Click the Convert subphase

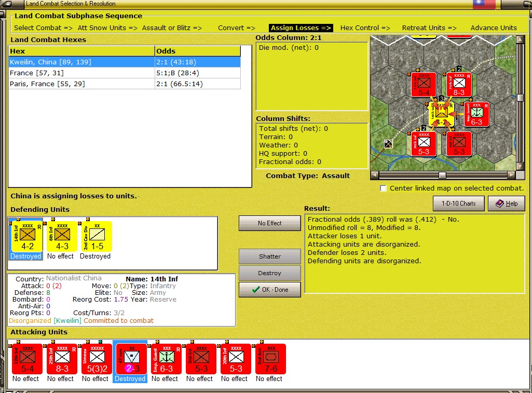pos(237,28)
